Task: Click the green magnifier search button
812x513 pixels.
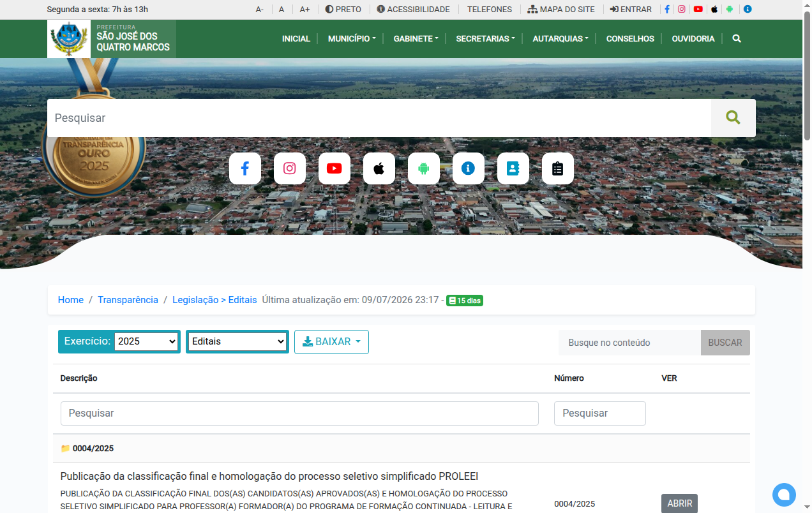Action: pos(733,118)
